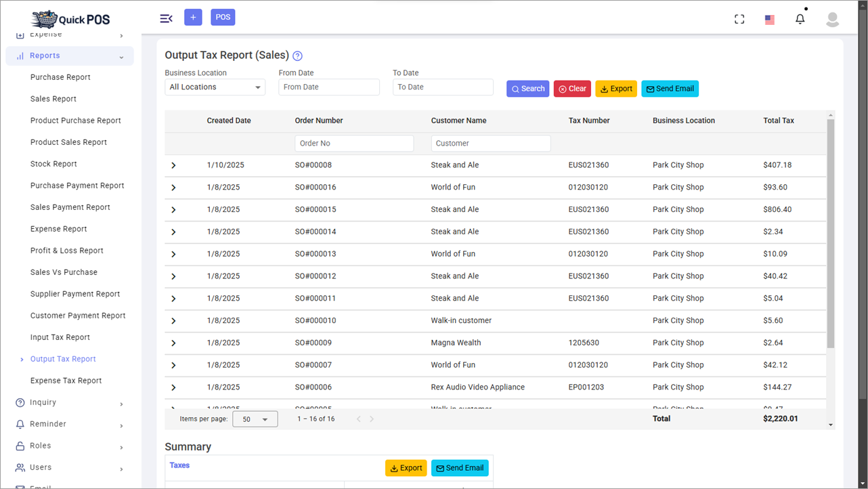Send the report by email
Screen dimensions: 868x489
click(x=670, y=88)
